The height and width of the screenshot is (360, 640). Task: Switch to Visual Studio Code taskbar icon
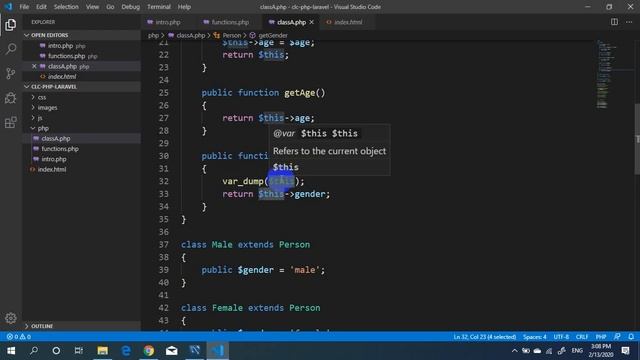[x=218, y=351]
